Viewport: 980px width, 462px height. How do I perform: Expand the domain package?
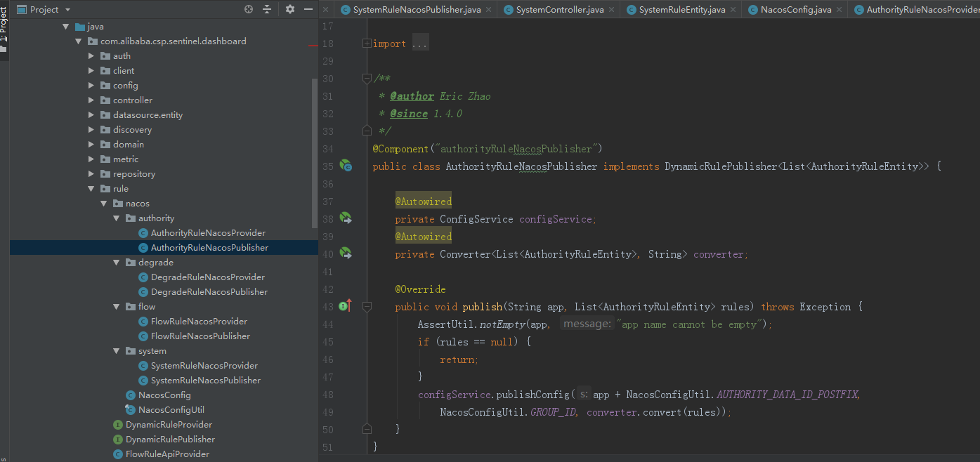[x=91, y=145]
